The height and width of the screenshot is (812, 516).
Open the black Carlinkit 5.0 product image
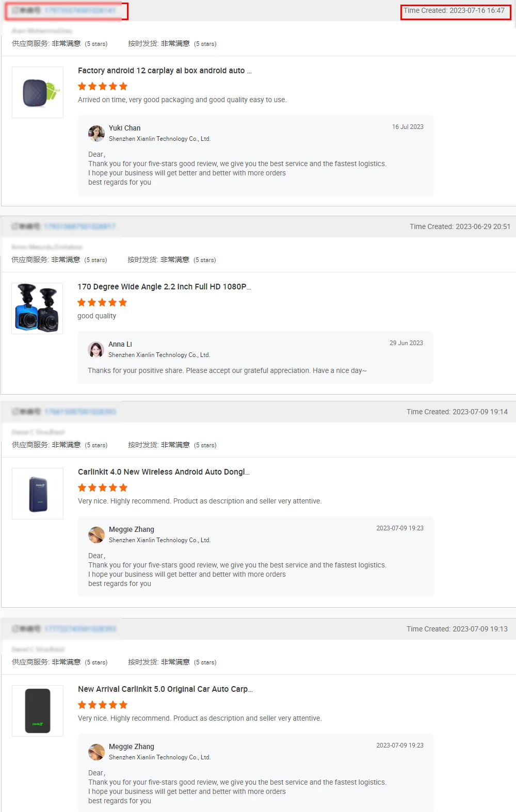point(38,711)
